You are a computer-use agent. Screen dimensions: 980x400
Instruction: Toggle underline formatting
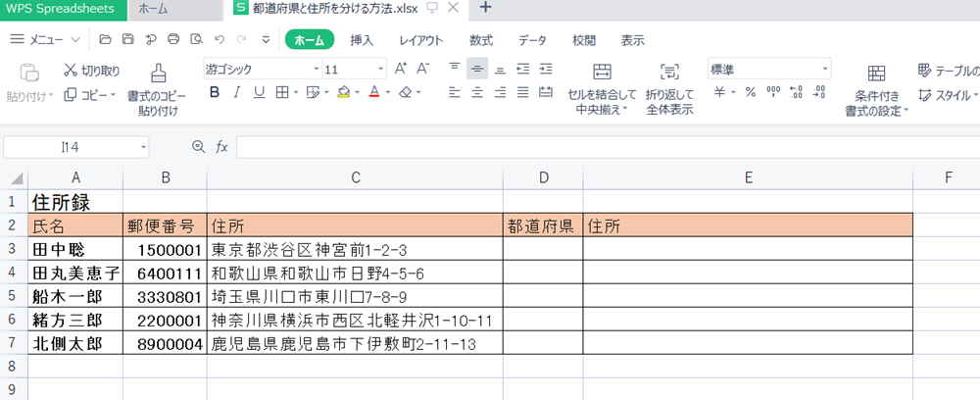coord(260,92)
